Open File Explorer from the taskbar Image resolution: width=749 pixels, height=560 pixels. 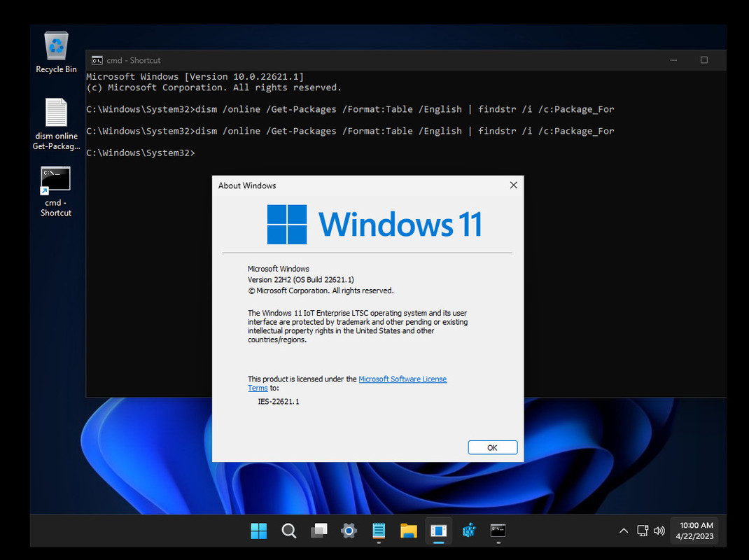pyautogui.click(x=408, y=531)
